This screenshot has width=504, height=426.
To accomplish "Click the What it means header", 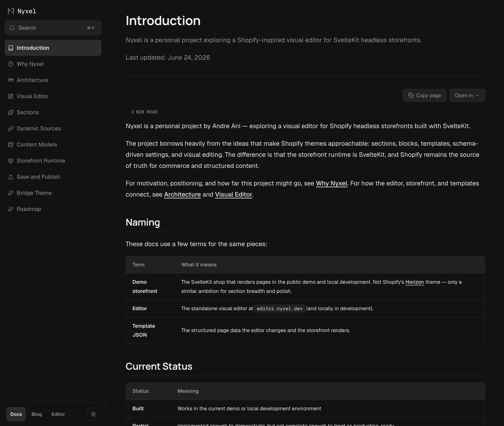I will point(199,265).
